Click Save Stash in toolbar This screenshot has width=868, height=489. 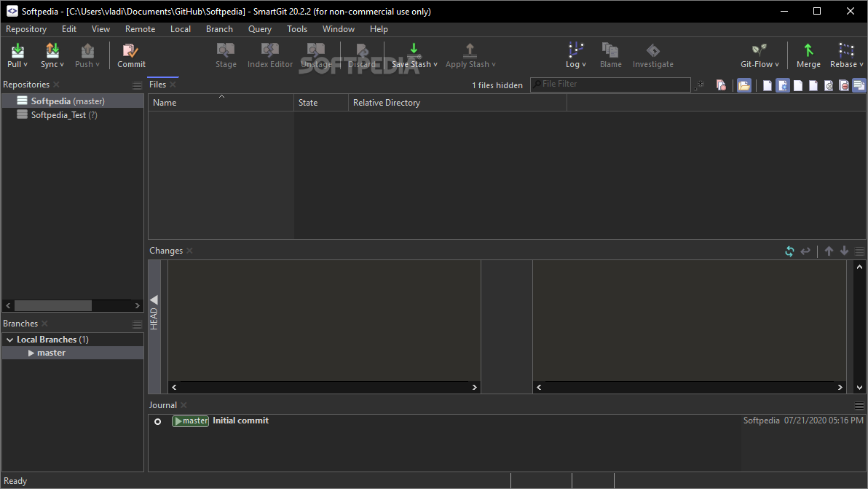(414, 55)
